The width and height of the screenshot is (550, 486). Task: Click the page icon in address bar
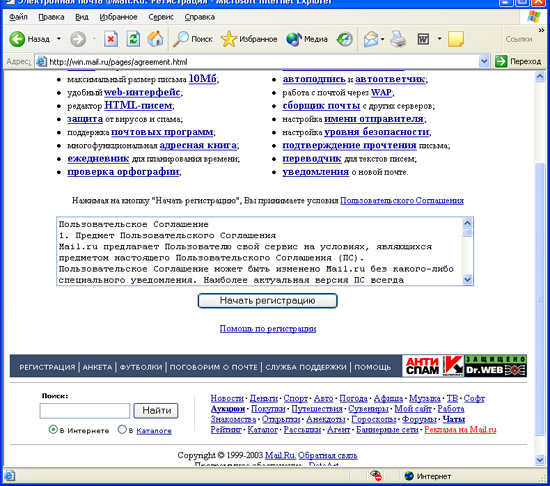click(x=41, y=62)
